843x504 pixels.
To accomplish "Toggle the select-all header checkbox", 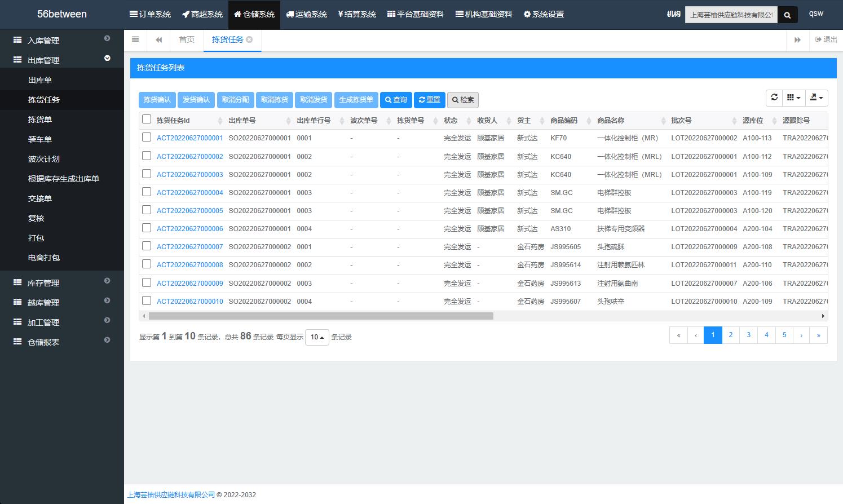I will [147, 119].
